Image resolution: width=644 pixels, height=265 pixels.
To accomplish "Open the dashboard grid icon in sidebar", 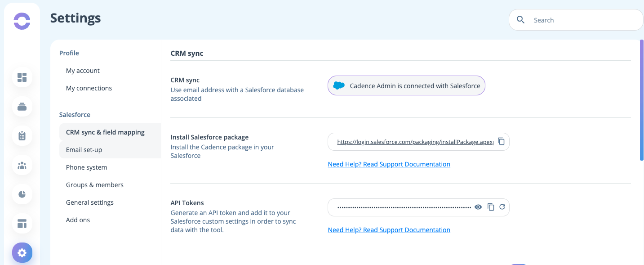I will click(x=22, y=77).
